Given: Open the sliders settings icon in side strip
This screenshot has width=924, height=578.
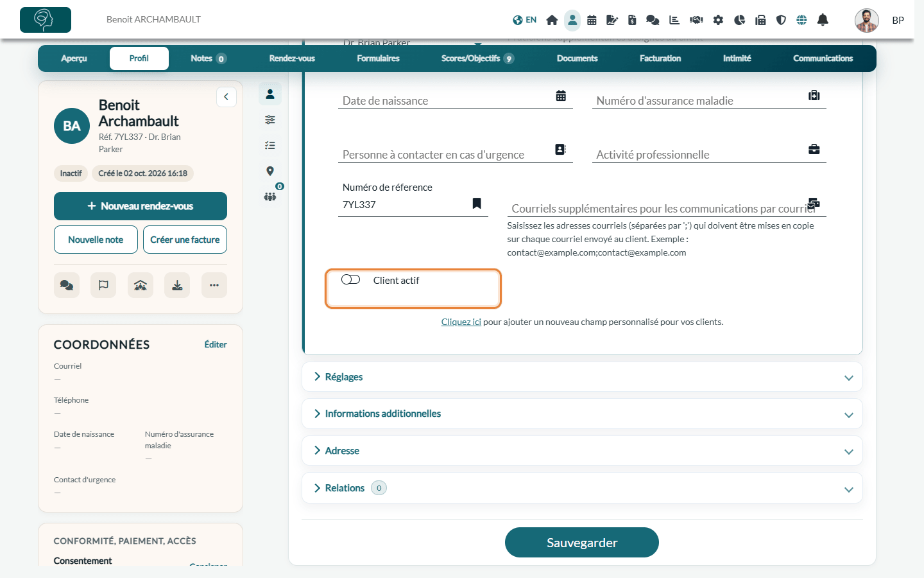Looking at the screenshot, I should point(270,119).
